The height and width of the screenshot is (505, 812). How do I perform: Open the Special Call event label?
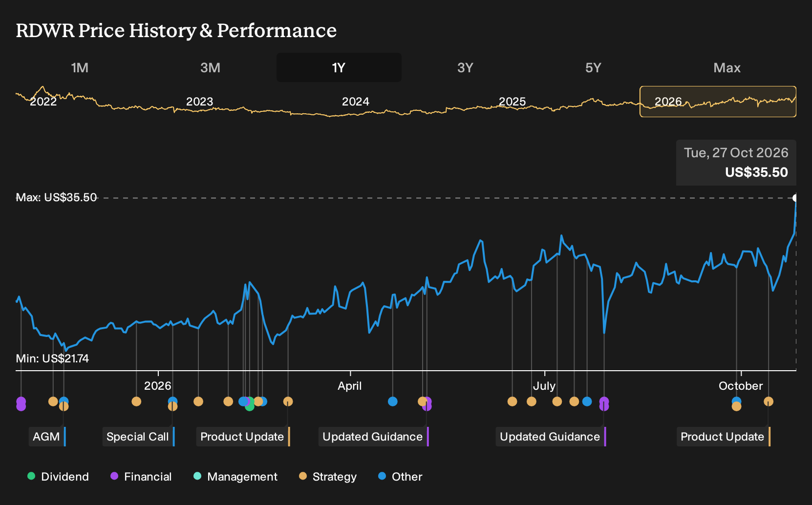pos(138,437)
